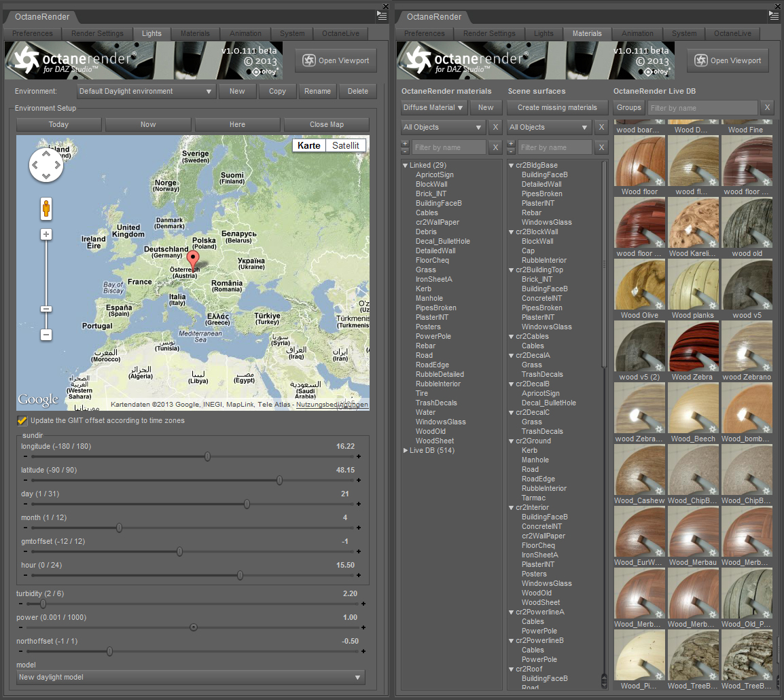Clear materials Filter by name X
Screen dimensions: 784x700
coord(495,147)
